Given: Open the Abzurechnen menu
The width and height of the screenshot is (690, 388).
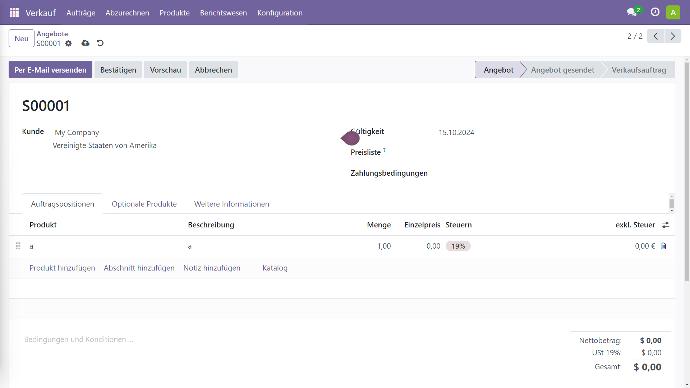Looking at the screenshot, I should tap(127, 13).
